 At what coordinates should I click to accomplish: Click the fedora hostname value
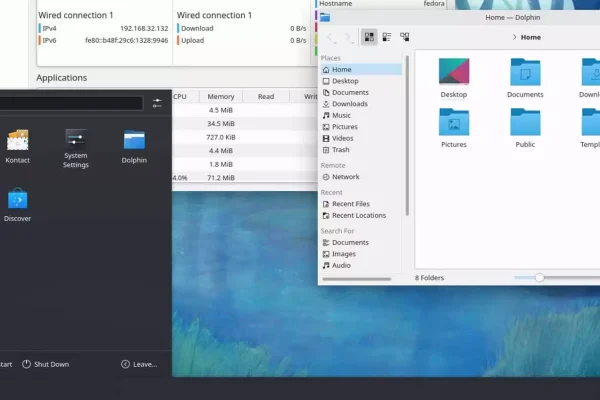click(434, 3)
